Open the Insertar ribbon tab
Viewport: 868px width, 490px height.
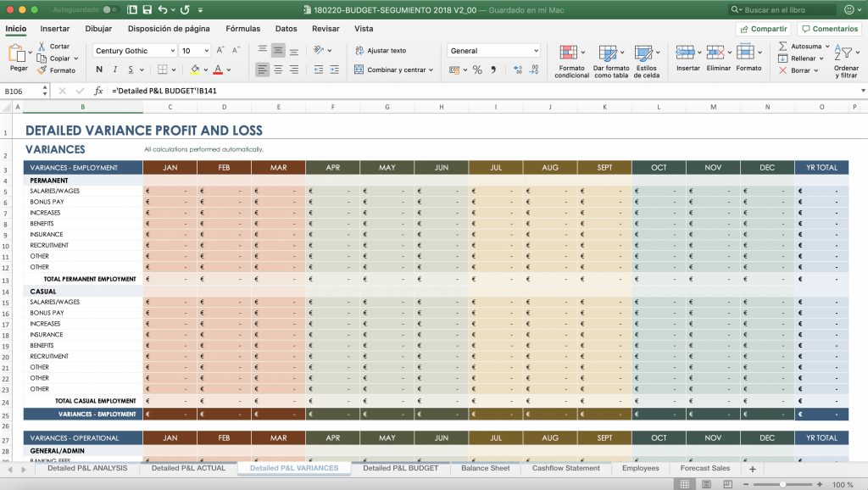coord(55,29)
